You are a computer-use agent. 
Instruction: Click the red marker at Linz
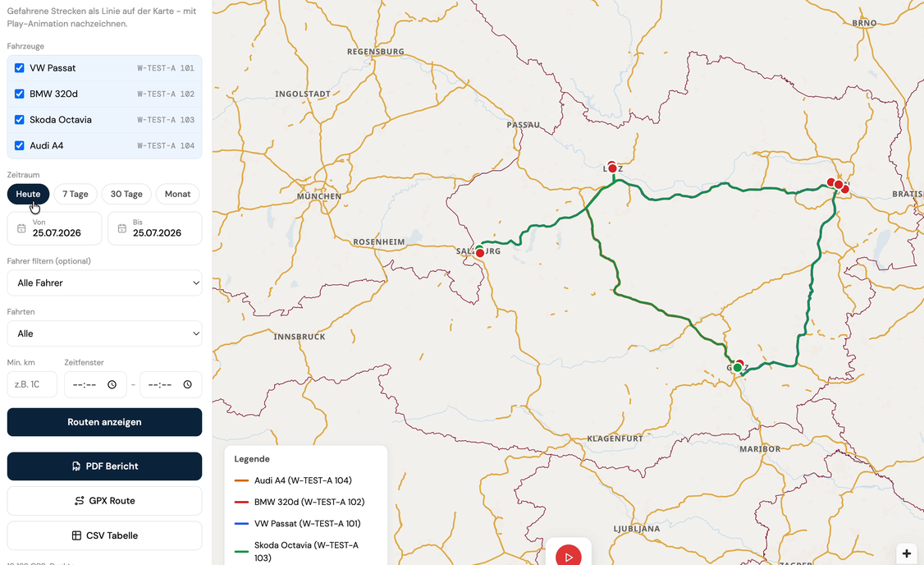pyautogui.click(x=612, y=168)
